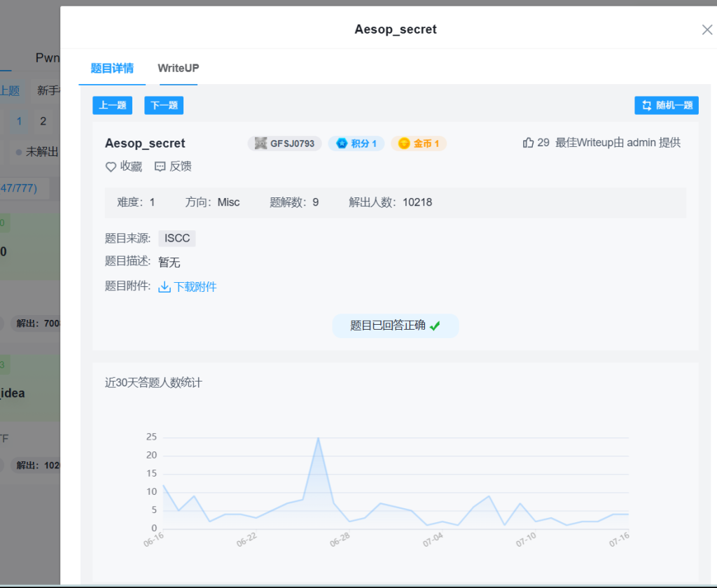Viewport: 717px width, 588px height.
Task: Click the blue 积分 1 points badge
Action: (356, 143)
